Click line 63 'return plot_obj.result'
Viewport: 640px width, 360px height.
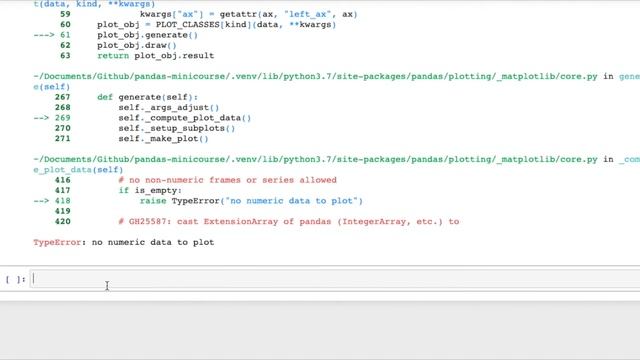click(x=156, y=56)
